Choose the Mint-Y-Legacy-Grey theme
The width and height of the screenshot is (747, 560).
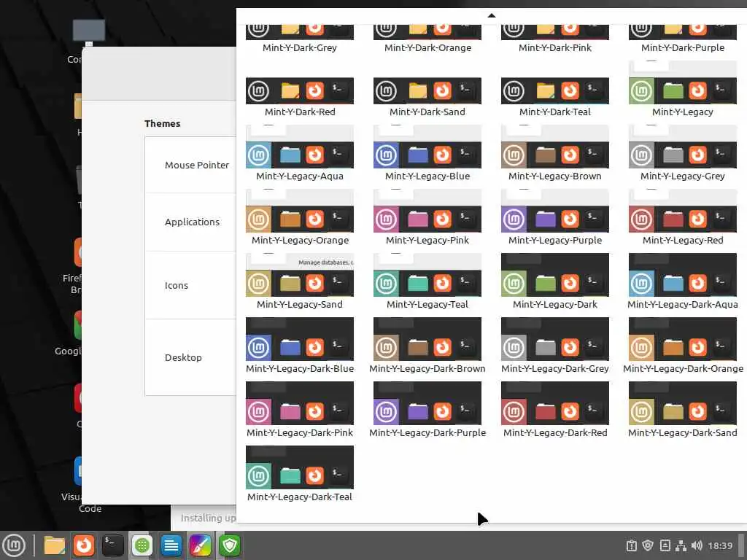[x=683, y=154]
